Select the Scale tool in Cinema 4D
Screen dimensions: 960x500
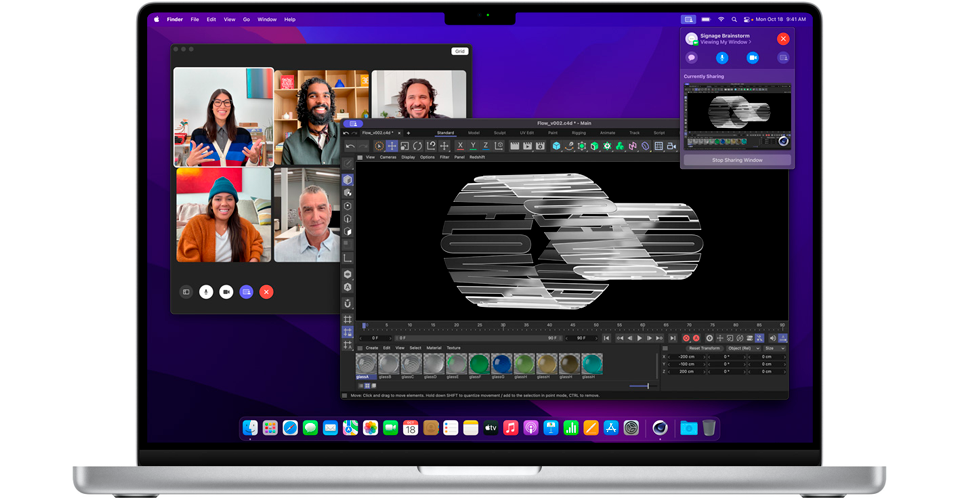(x=405, y=146)
